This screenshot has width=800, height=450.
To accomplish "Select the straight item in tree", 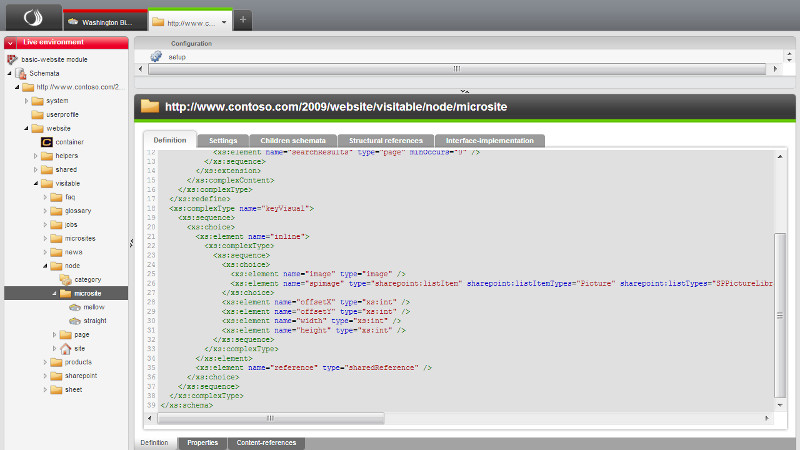I will coord(95,321).
